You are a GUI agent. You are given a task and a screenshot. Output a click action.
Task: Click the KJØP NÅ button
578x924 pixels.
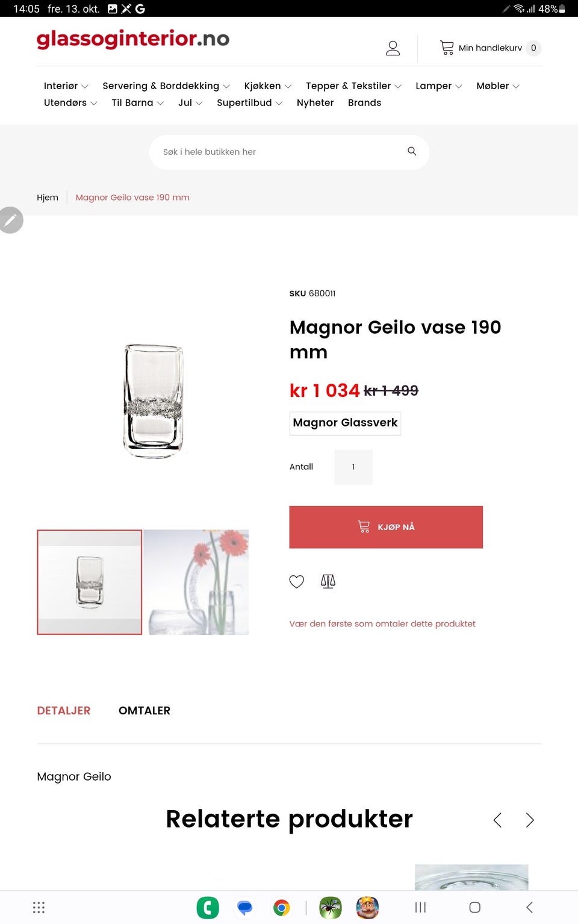click(386, 527)
